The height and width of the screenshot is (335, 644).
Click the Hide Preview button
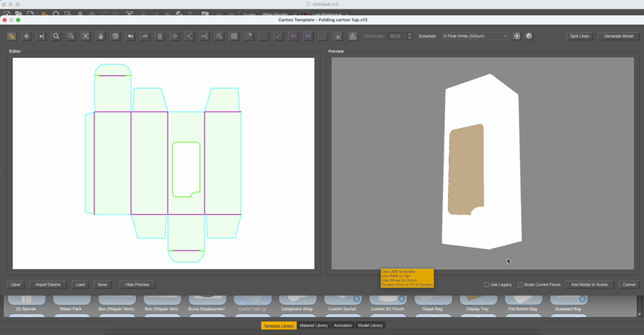(137, 284)
